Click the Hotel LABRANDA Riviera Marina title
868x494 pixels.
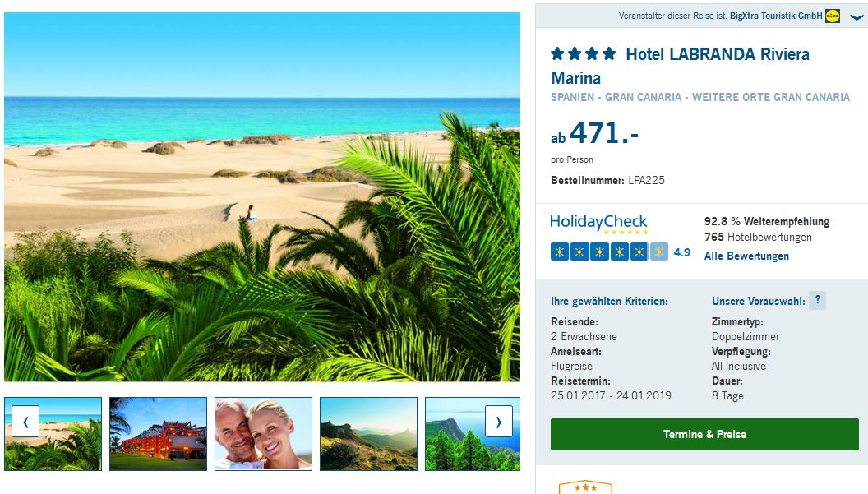click(x=681, y=66)
